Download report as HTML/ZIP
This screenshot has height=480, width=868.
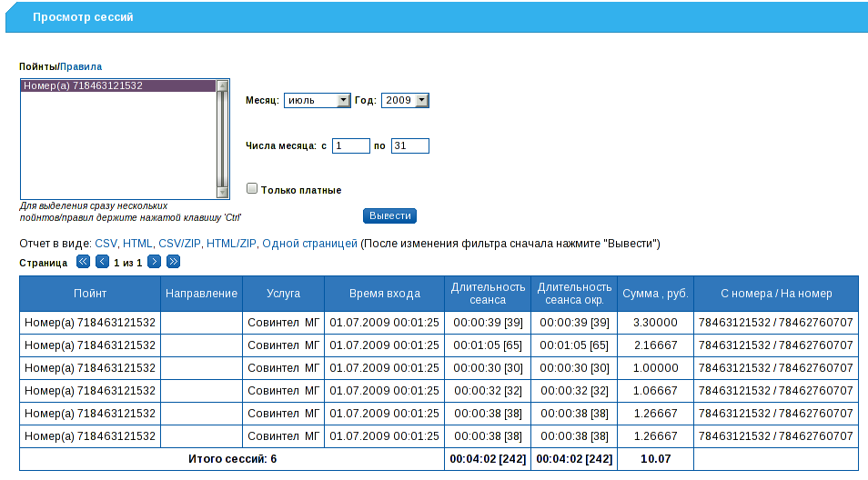pos(232,244)
